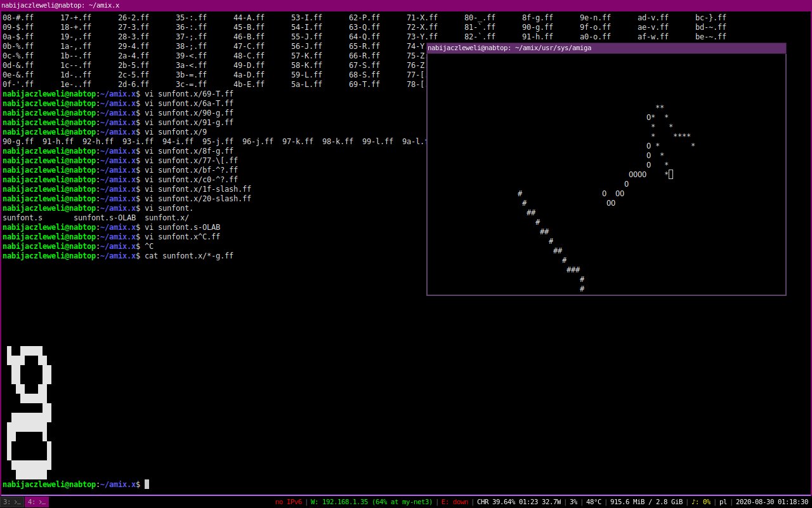Click the 'E: down' ethernet indicator
This screenshot has width=812, height=508.
coord(455,502)
